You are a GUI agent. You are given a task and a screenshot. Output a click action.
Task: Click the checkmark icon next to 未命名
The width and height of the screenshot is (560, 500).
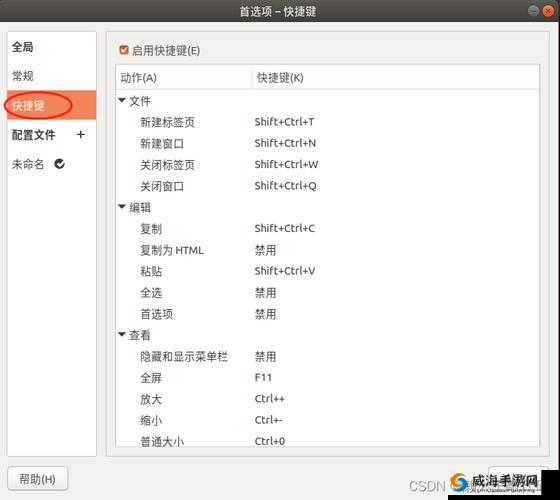(59, 164)
